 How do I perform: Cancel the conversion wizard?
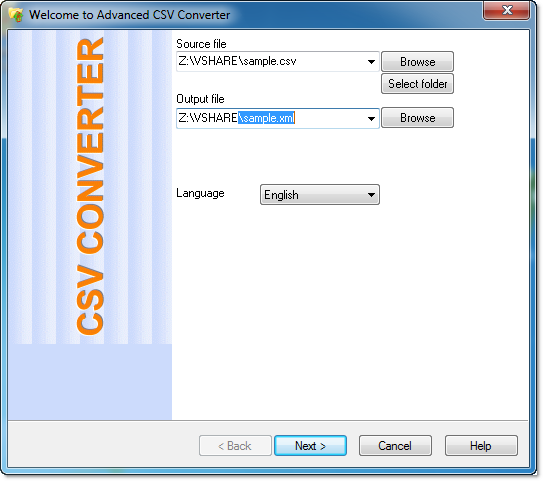click(x=395, y=446)
